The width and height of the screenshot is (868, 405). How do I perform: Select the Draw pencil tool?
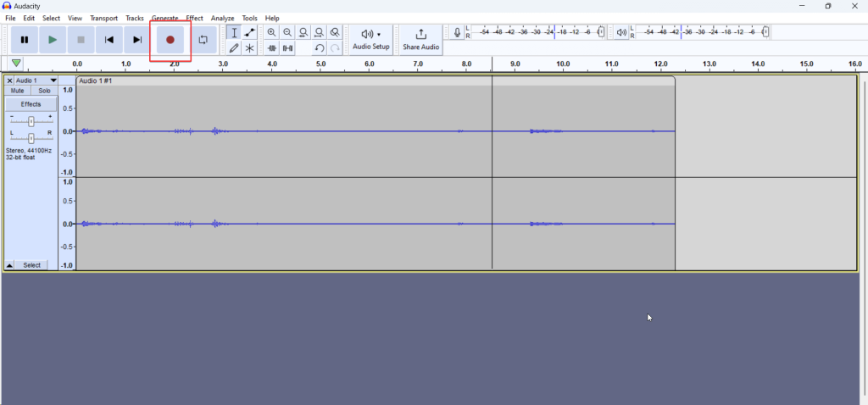click(x=234, y=48)
